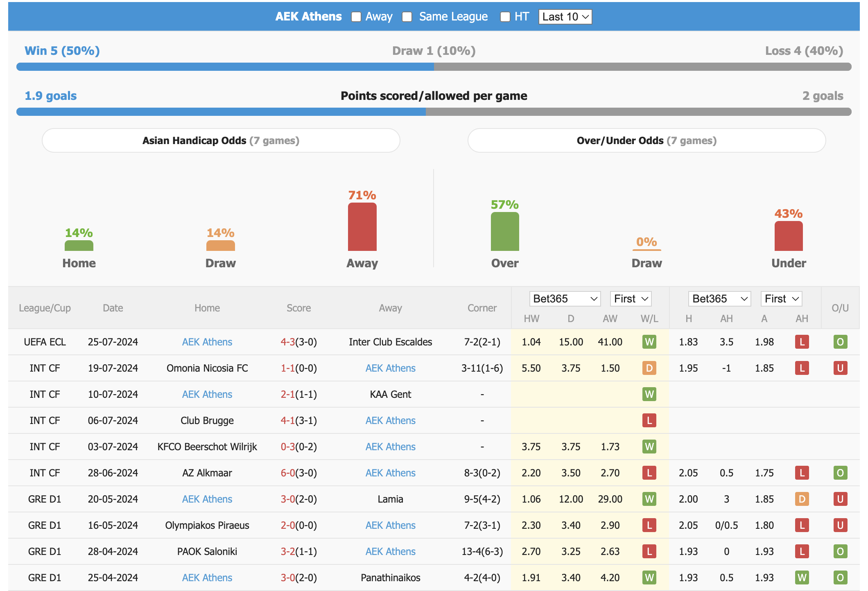Open AEK Athens link in 03-07-2024 row
Image resolution: width=868 pixels, height=591 pixels.
click(x=391, y=447)
